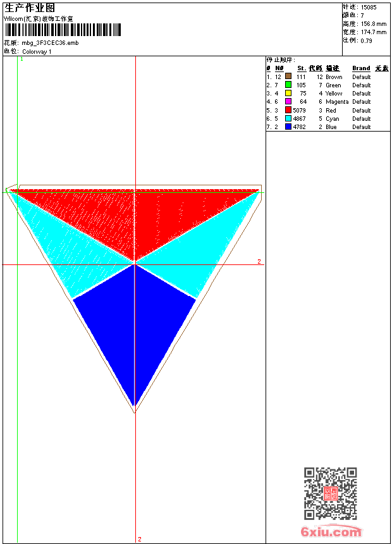Select the Green color swatch in the list
Screen dimensions: 392x544
(288, 85)
